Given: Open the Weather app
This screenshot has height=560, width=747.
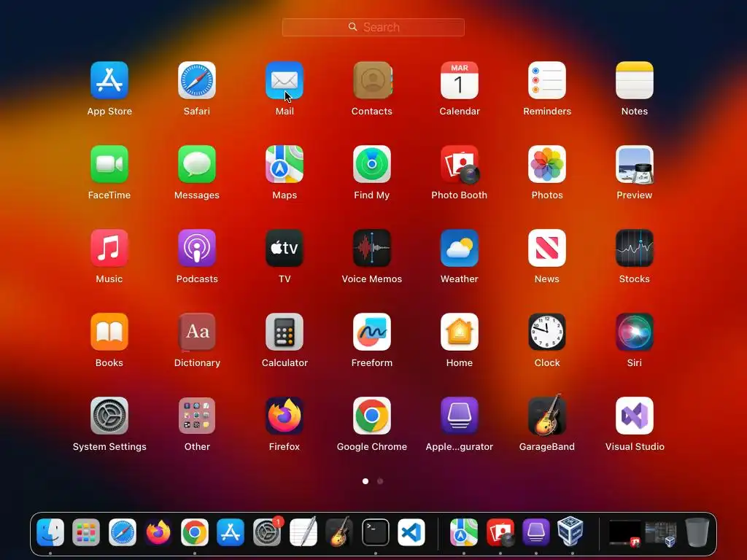Looking at the screenshot, I should 460,248.
